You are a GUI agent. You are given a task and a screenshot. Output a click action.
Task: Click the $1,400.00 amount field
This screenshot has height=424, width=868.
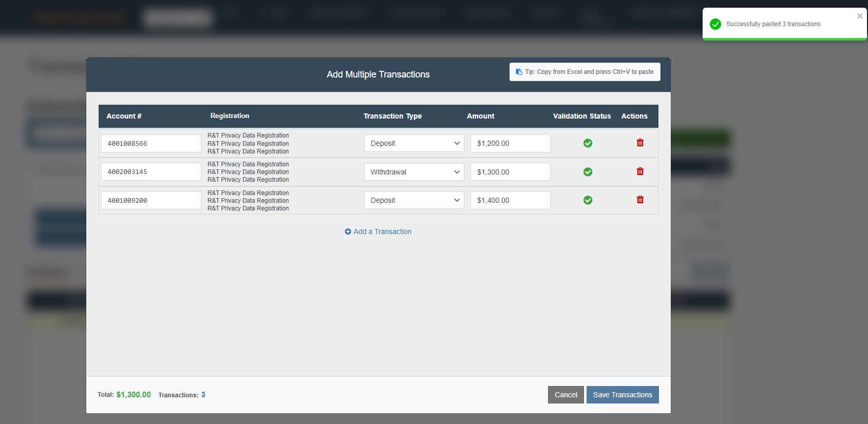click(x=511, y=200)
